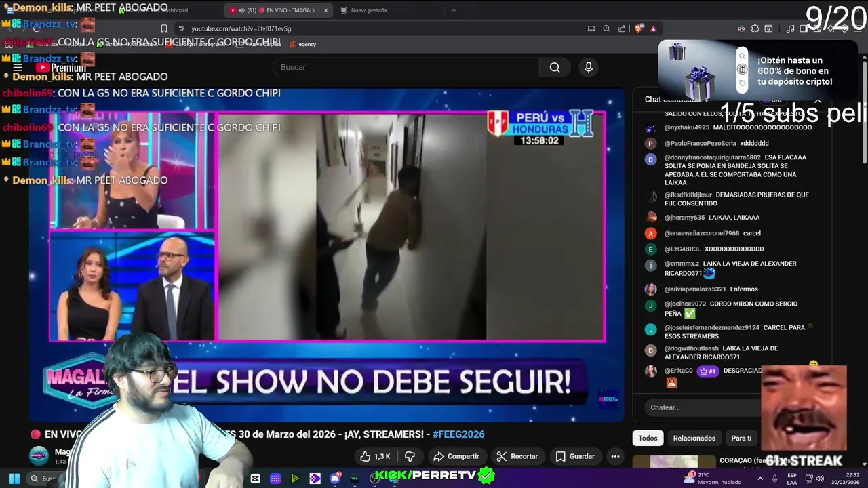
Task: Open the zoom magnifier in address bar
Action: coord(607,28)
